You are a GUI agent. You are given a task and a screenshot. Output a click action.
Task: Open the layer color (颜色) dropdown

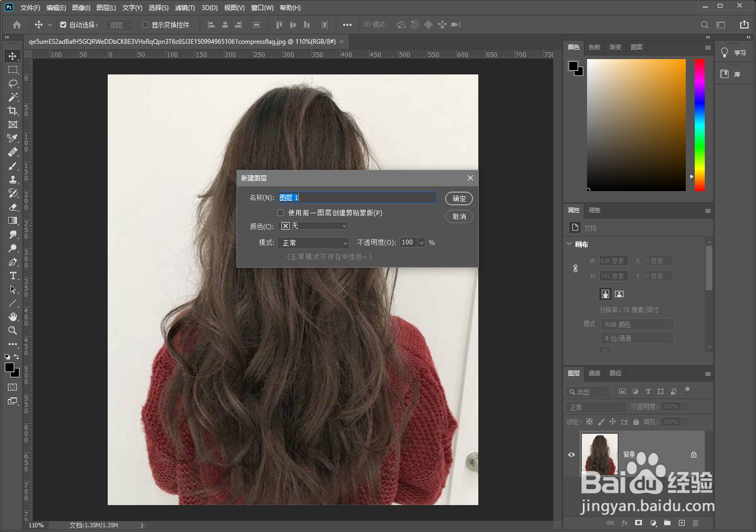[x=313, y=226]
